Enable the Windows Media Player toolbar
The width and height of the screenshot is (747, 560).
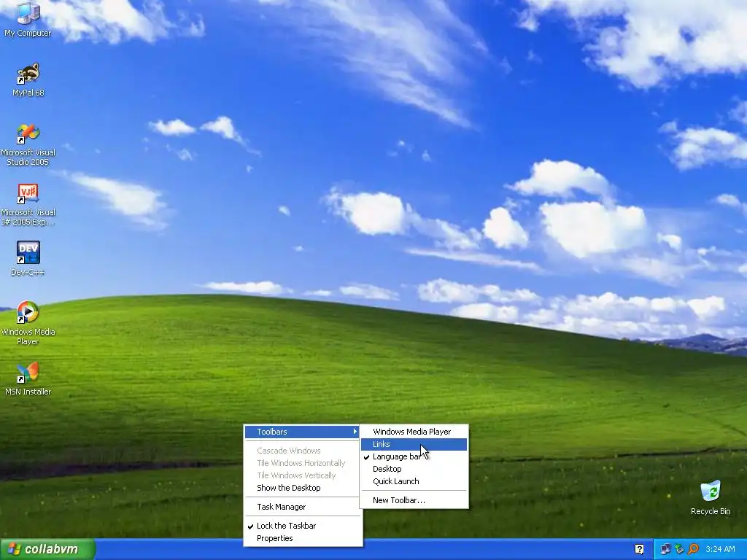(414, 432)
